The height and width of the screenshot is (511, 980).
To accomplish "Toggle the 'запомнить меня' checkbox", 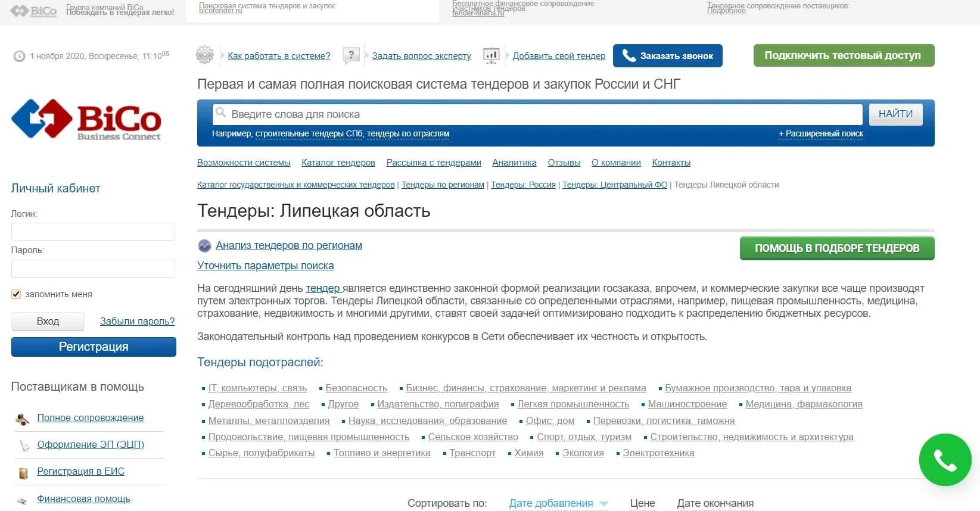I will click(16, 294).
